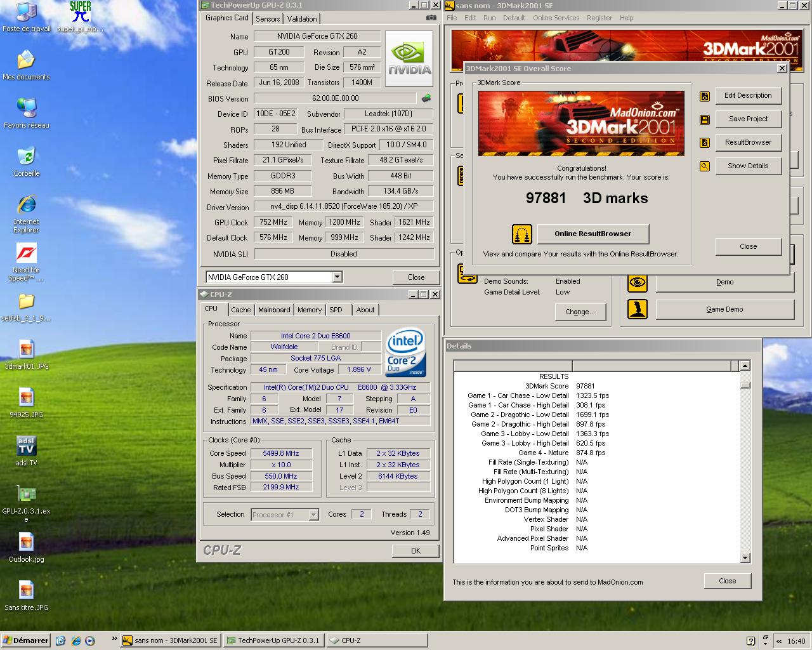The height and width of the screenshot is (650, 812).
Task: Open the Processor selection dropdown in CPU-Z
Action: tap(313, 514)
